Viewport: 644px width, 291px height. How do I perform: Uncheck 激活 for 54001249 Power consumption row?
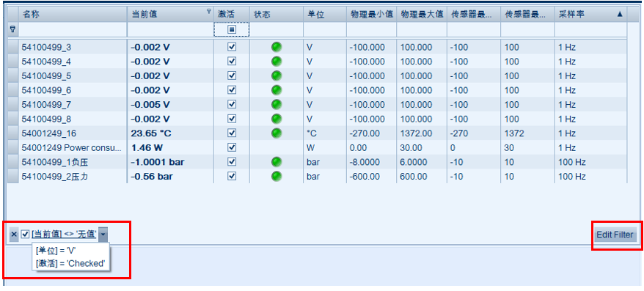tap(232, 147)
